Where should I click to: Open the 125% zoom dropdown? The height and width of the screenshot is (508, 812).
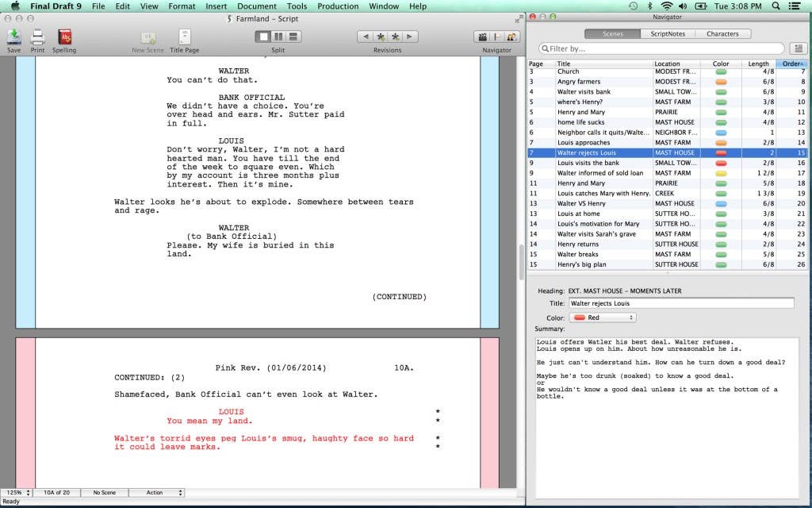[16, 493]
